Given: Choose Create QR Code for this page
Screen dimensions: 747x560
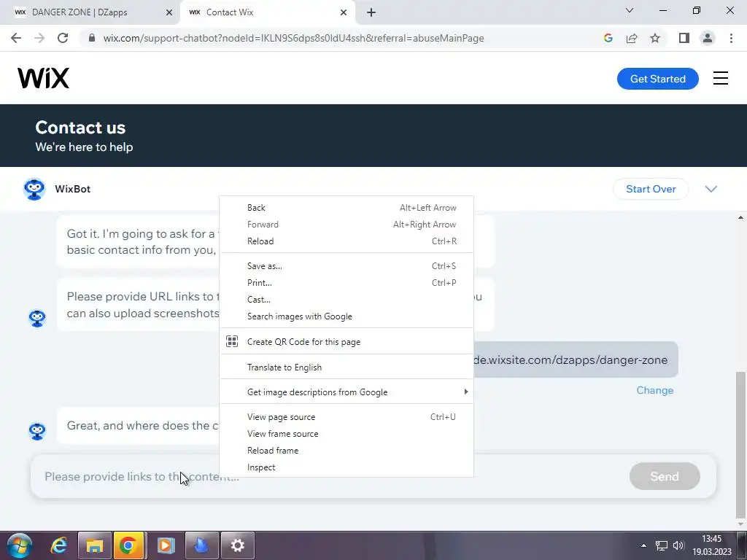Looking at the screenshot, I should point(347,341).
